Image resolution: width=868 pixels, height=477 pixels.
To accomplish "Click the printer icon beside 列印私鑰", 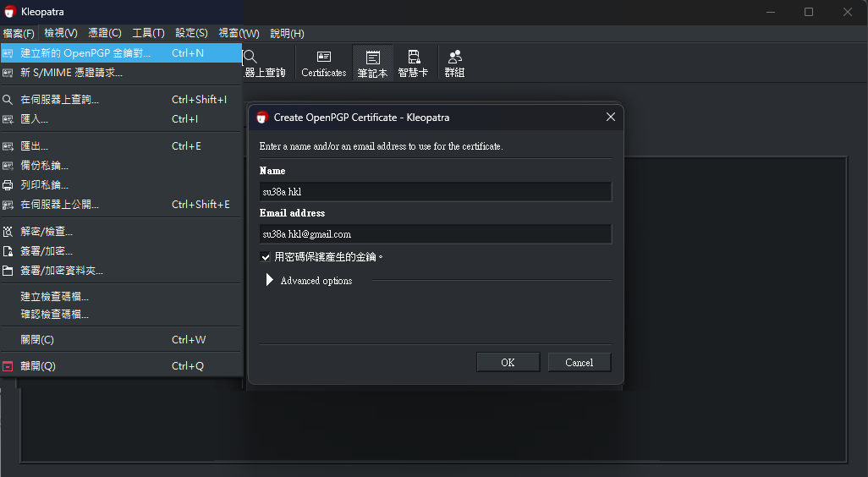I will pos(8,185).
